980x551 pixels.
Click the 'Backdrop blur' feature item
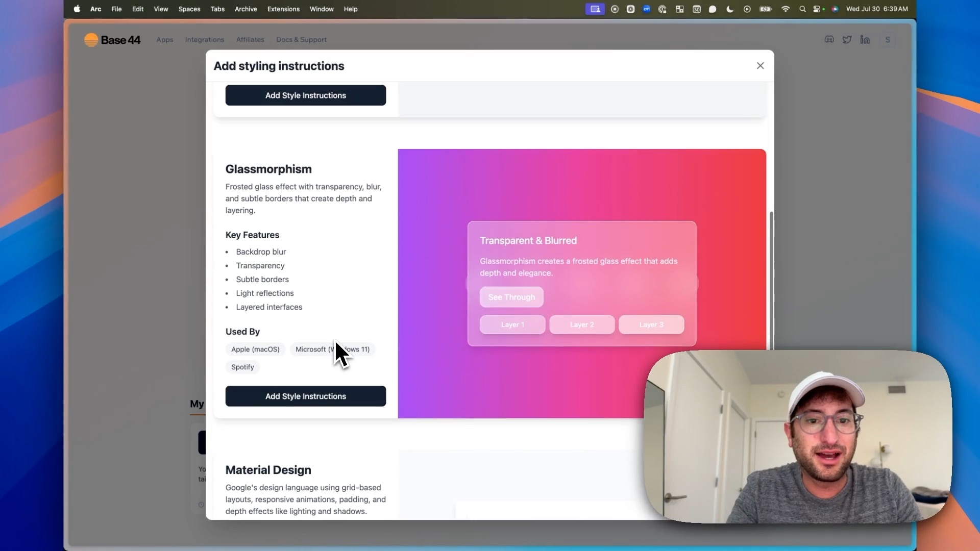click(x=261, y=252)
